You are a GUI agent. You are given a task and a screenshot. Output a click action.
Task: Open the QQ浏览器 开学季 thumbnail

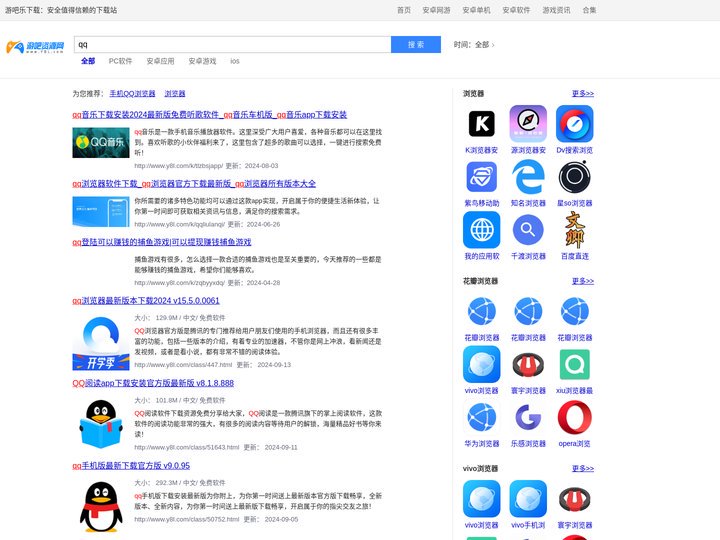point(101,343)
